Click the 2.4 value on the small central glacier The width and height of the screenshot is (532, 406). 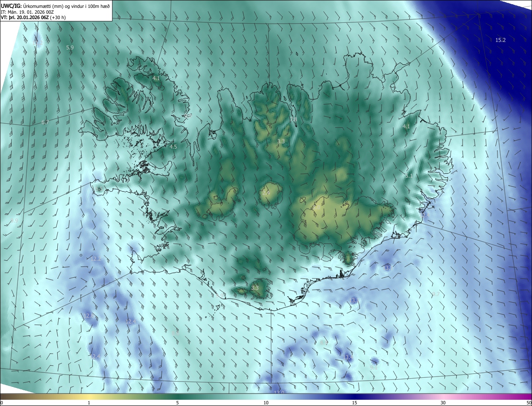click(x=266, y=193)
